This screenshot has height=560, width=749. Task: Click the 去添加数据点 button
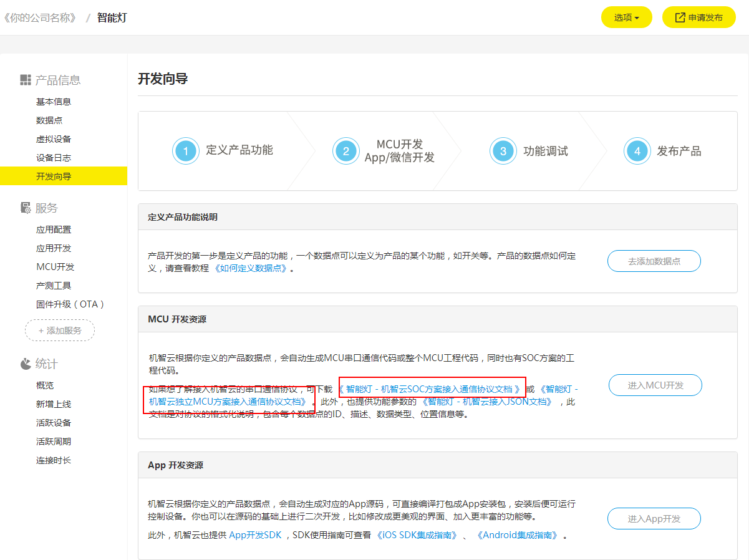tap(654, 261)
